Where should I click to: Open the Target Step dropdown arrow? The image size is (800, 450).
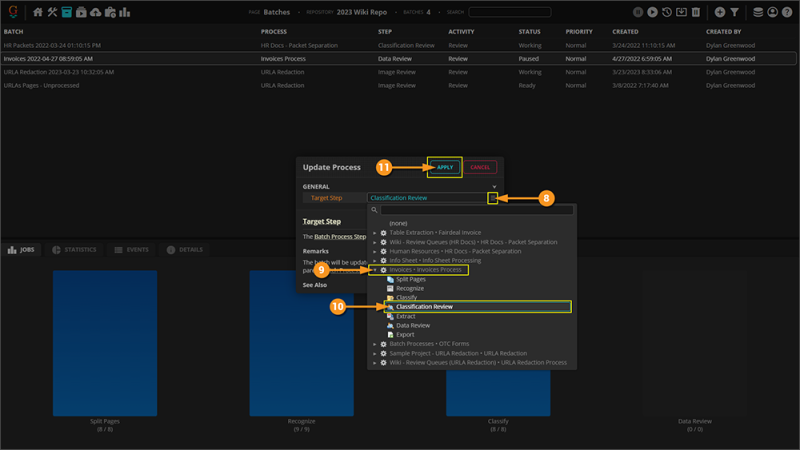point(492,198)
